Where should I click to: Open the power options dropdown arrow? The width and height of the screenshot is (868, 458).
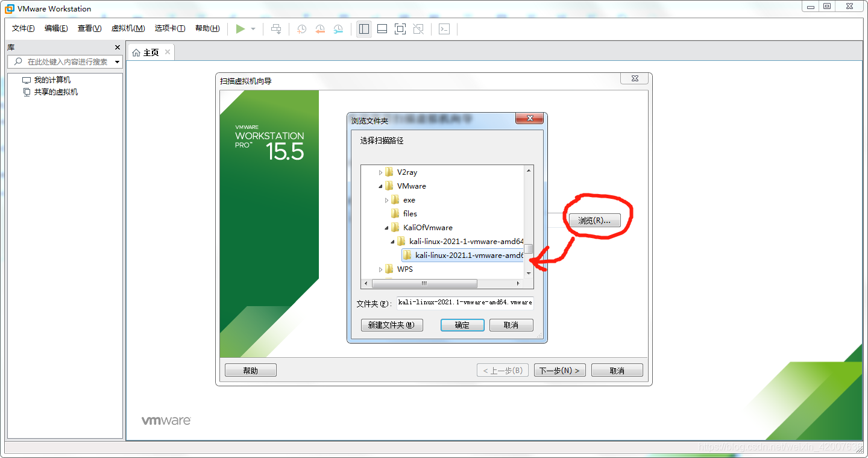[253, 29]
